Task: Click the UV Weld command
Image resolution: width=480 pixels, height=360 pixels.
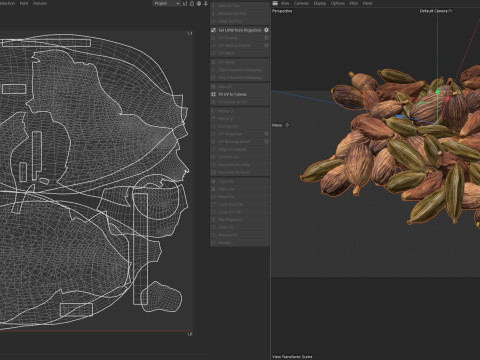Action: 226,53
